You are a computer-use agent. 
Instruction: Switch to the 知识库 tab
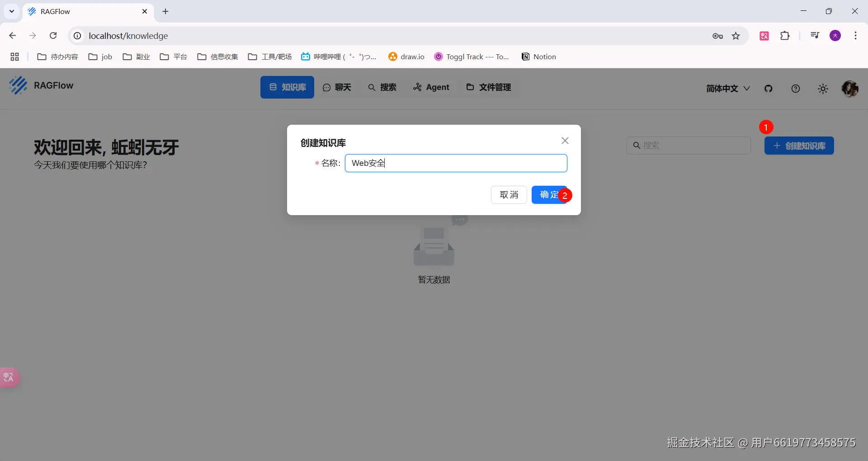pyautogui.click(x=287, y=87)
